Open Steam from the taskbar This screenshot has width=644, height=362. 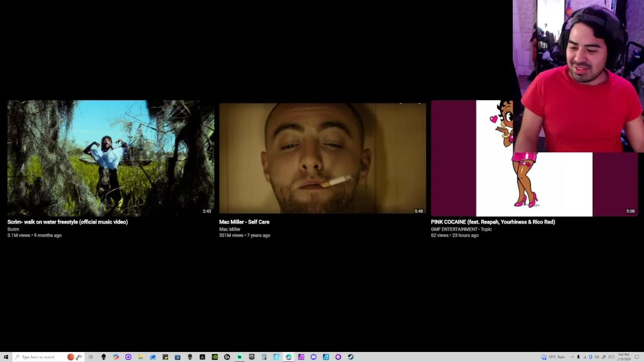[351, 357]
